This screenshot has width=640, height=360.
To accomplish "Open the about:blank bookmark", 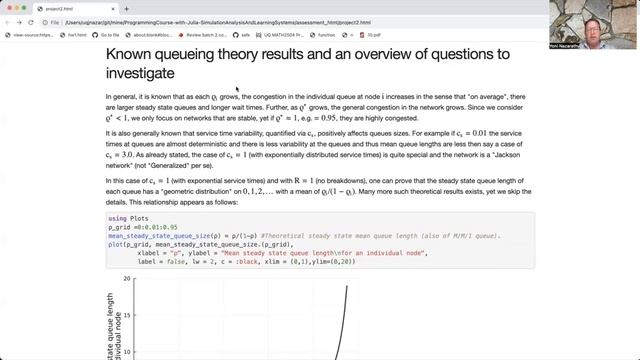I will pos(149,35).
